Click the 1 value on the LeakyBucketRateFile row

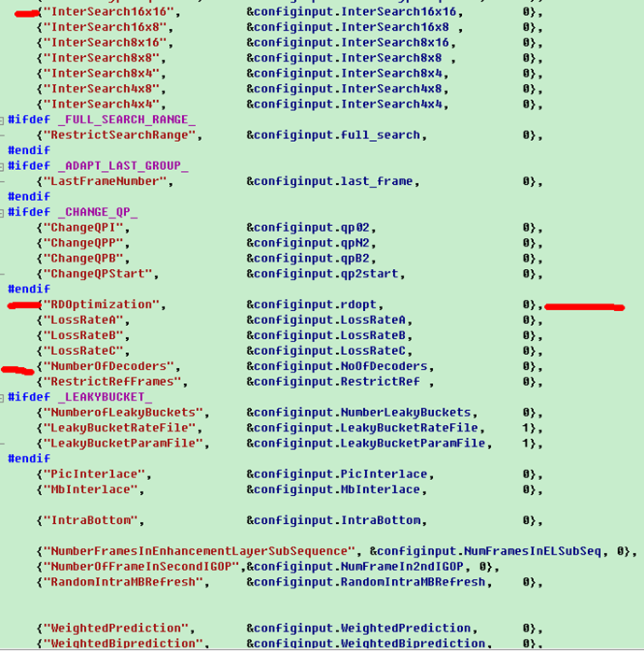(x=525, y=428)
